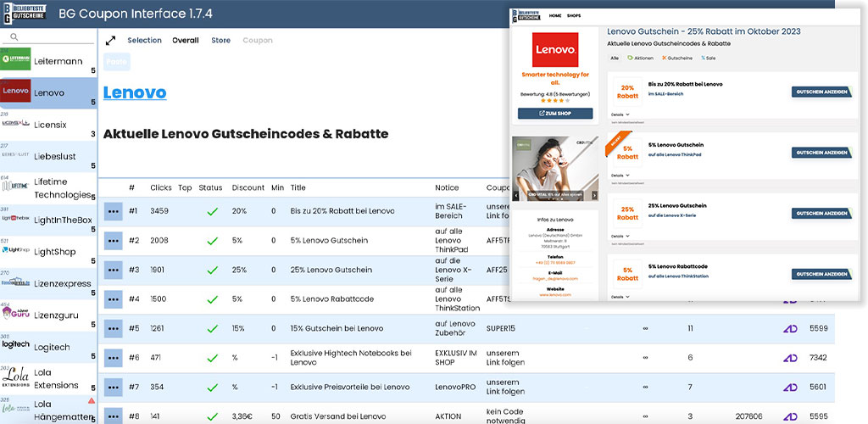Click the next arrow on the preview banner
The image size is (868, 424).
[x=594, y=195]
